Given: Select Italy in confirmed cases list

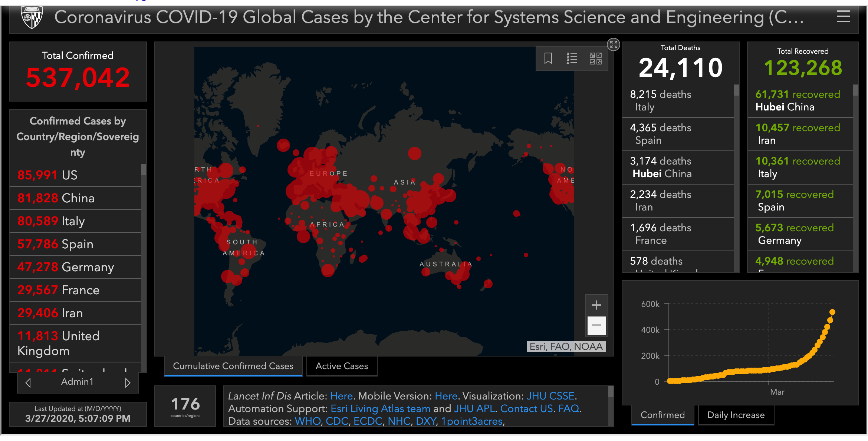Looking at the screenshot, I should point(74,221).
